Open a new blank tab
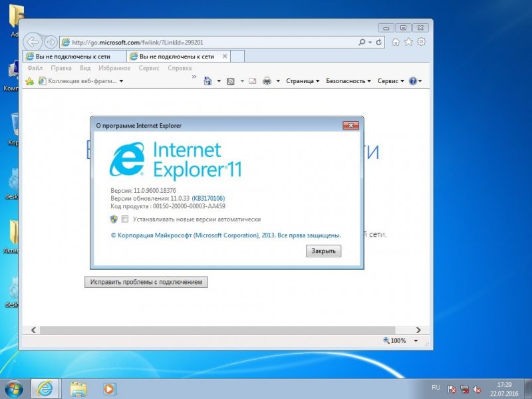 tap(237, 57)
